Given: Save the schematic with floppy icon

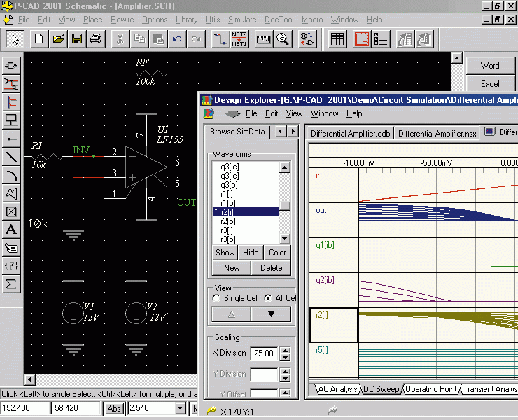Looking at the screenshot, I should [x=77, y=39].
